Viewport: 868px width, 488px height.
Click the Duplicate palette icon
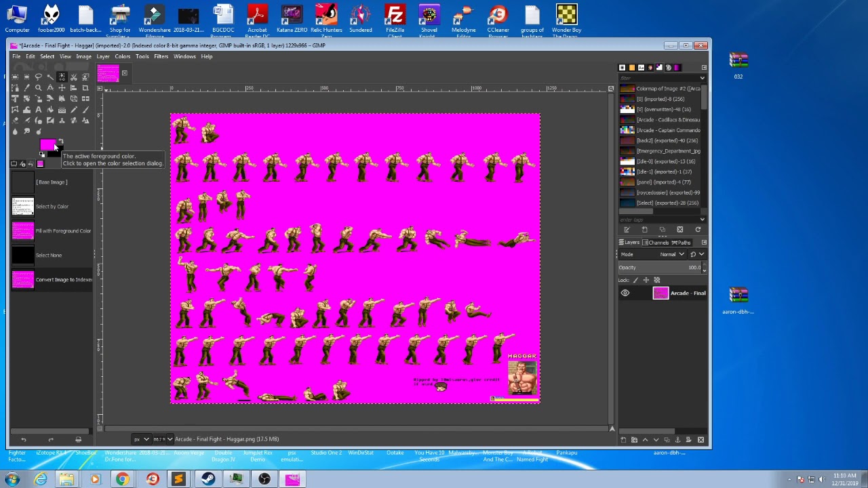(663, 229)
